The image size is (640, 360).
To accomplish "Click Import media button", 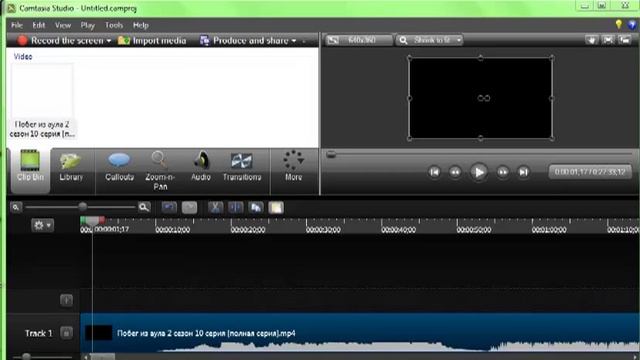I will pos(152,40).
